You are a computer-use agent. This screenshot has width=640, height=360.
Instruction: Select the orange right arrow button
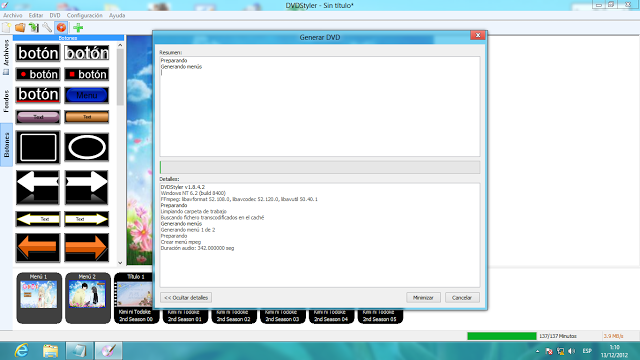pos(87,247)
